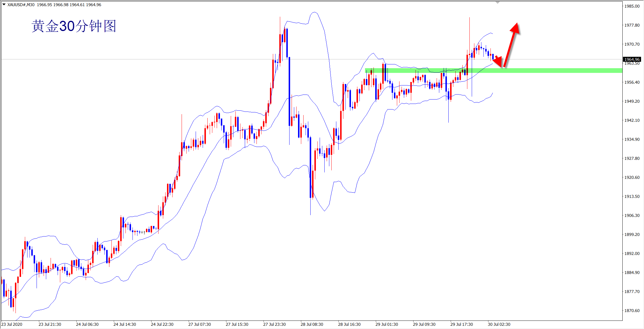Click the 28 Jul 16:30 time label
Image resolution: width=644 pixels, height=329 pixels.
(x=349, y=324)
